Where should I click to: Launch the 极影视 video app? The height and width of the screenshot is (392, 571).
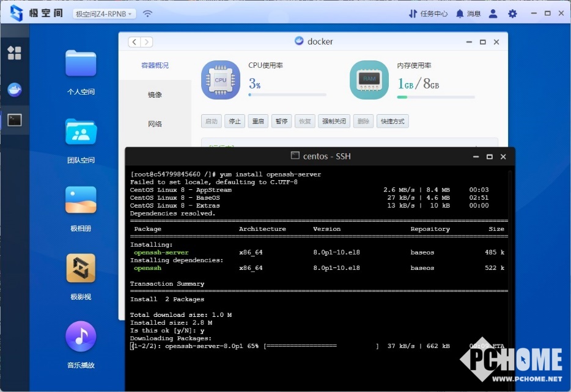pyautogui.click(x=81, y=268)
